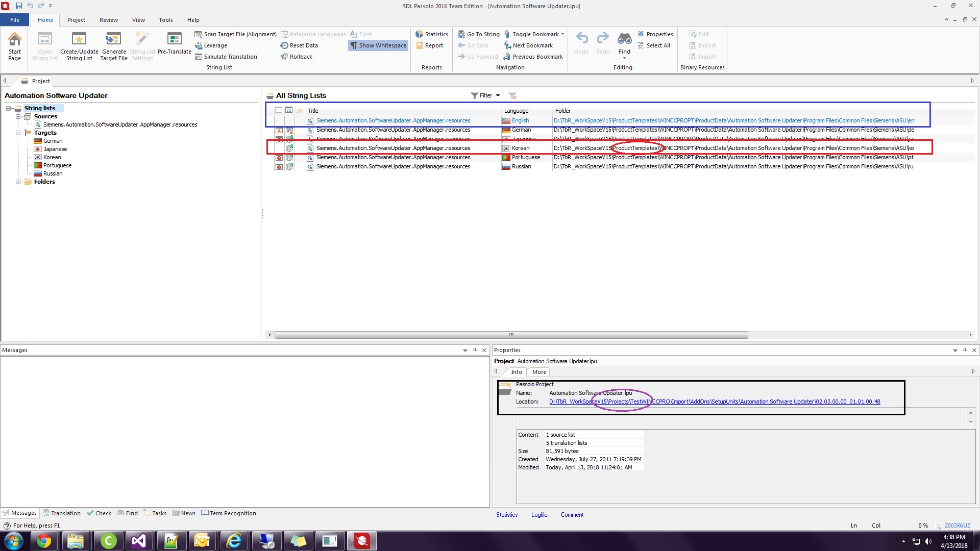The height and width of the screenshot is (551, 980).
Task: Click the Toggle Bookmark button
Action: click(x=535, y=34)
